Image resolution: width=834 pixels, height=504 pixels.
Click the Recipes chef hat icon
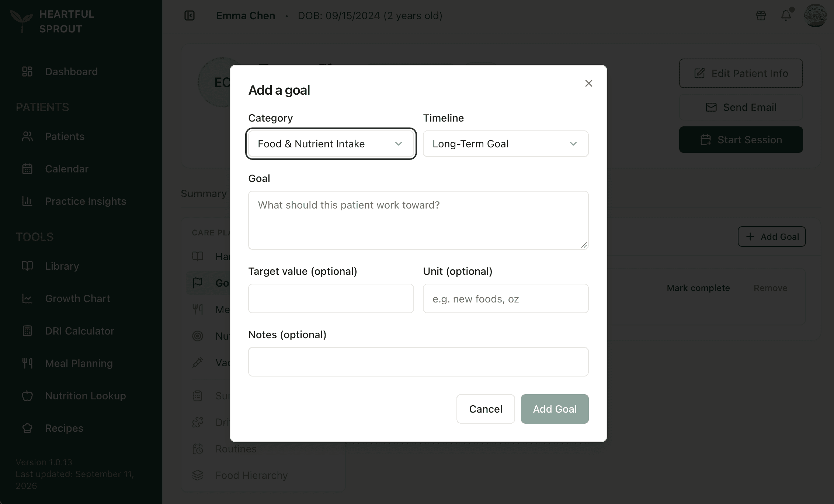pyautogui.click(x=27, y=428)
